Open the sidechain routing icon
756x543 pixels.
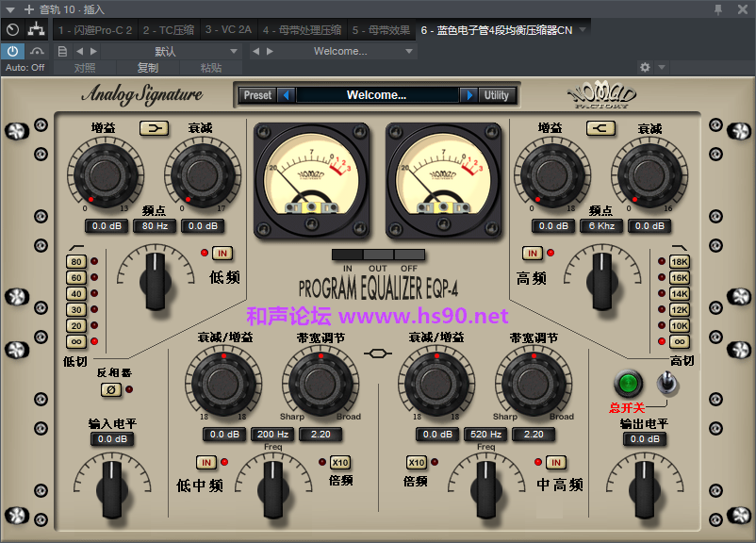point(36,30)
